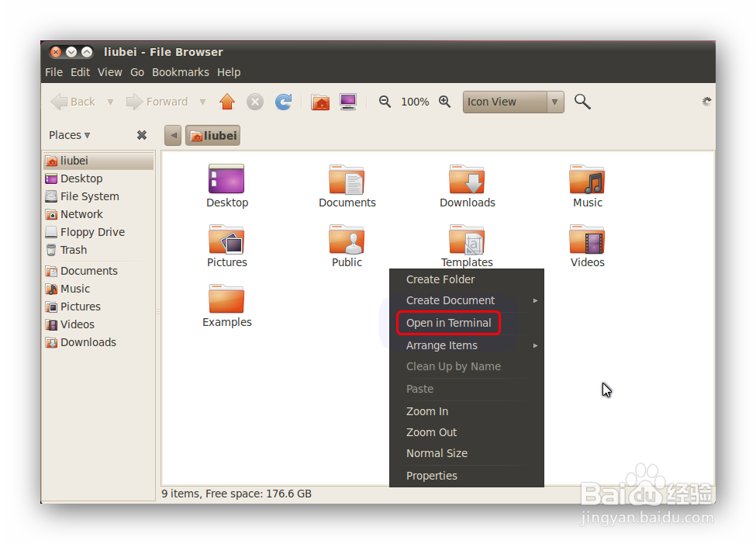Image resolution: width=756 pixels, height=544 pixels.
Task: Click the Forward navigation button
Action: 157,102
